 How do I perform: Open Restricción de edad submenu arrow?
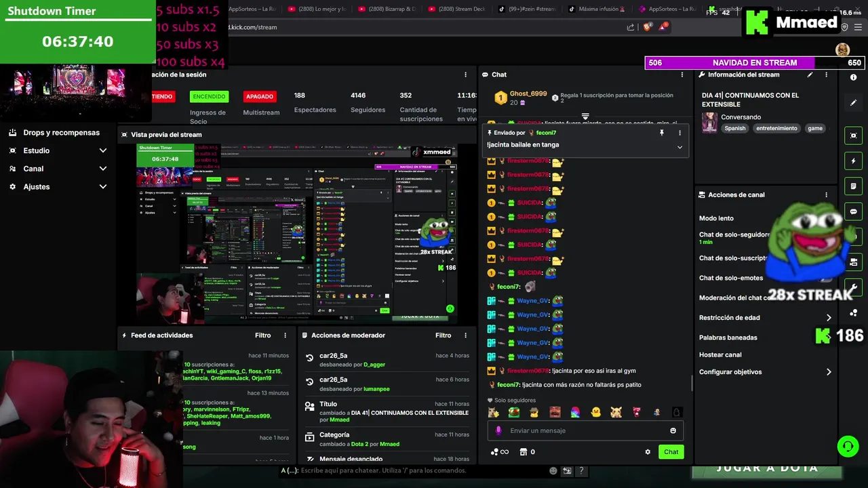coord(829,318)
